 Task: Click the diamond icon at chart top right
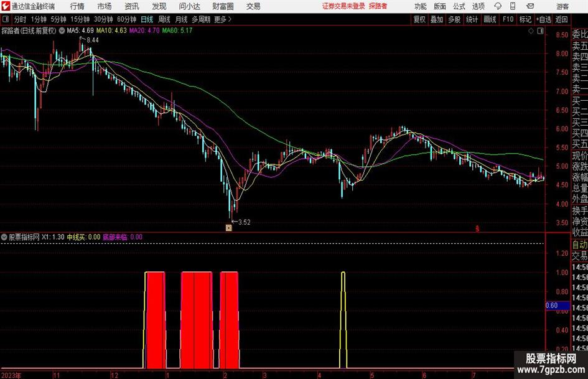click(531, 31)
